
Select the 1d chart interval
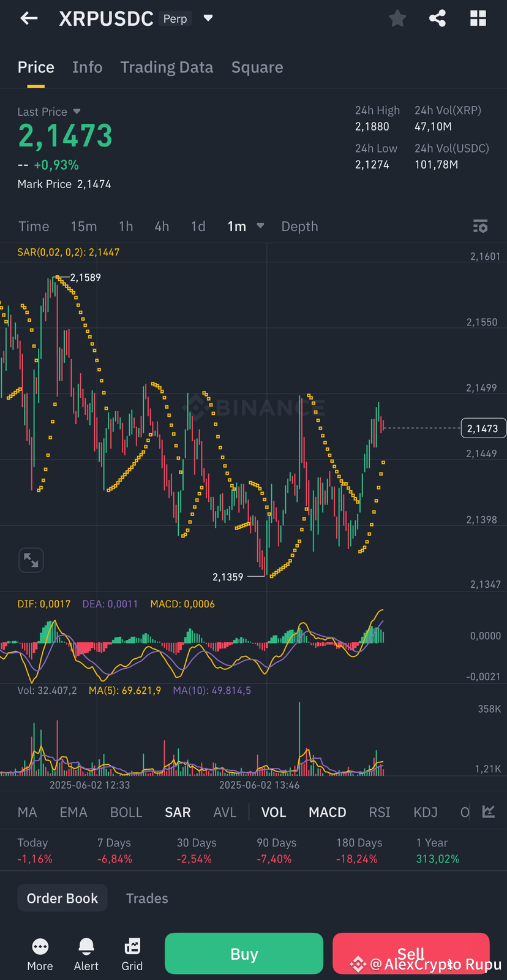[198, 226]
